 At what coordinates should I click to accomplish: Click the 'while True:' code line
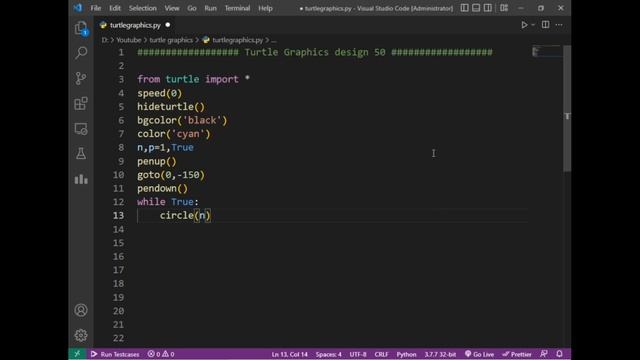click(168, 202)
